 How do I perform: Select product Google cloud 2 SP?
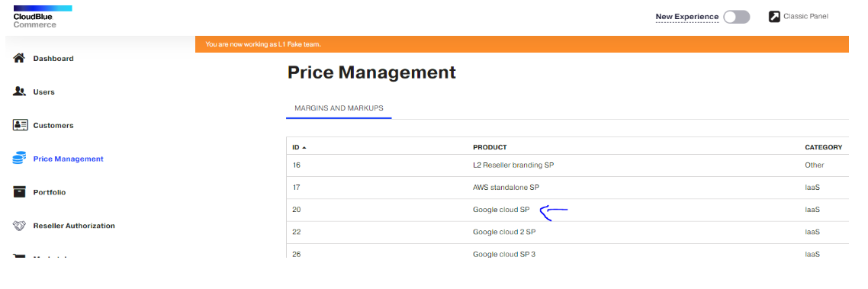504,232
